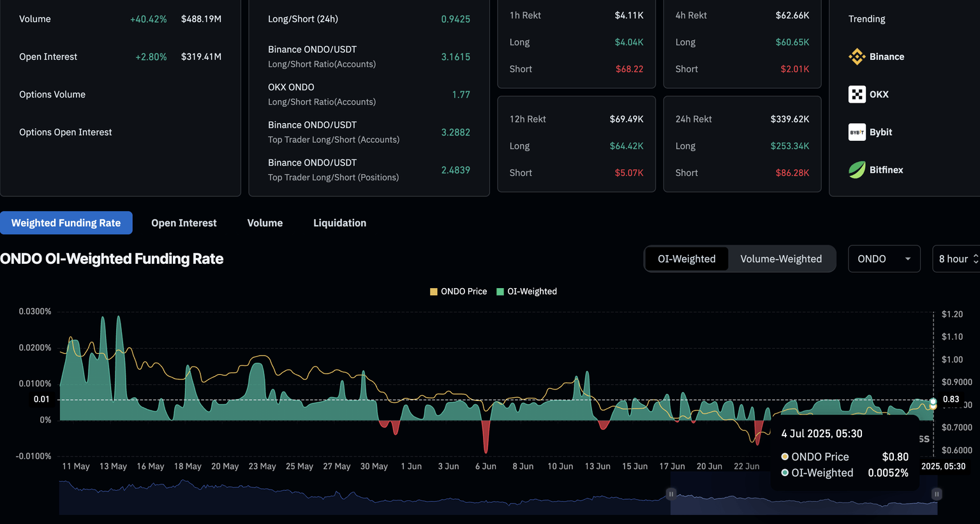
Task: Click the Binance logo icon in Trending
Action: [x=857, y=57]
